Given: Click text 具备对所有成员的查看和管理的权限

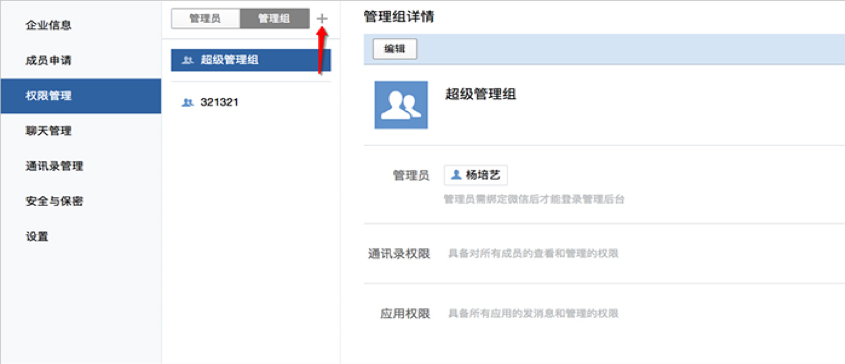Looking at the screenshot, I should pyautogui.click(x=534, y=253).
